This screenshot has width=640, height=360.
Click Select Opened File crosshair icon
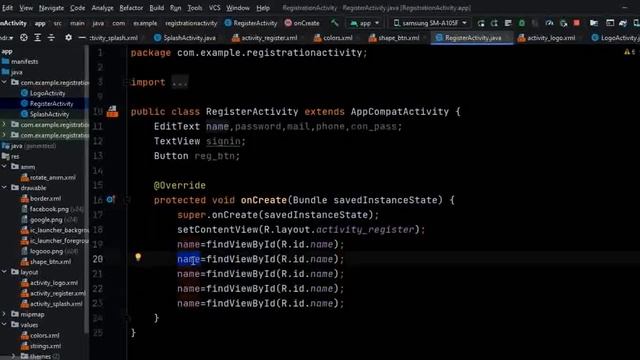(x=24, y=38)
